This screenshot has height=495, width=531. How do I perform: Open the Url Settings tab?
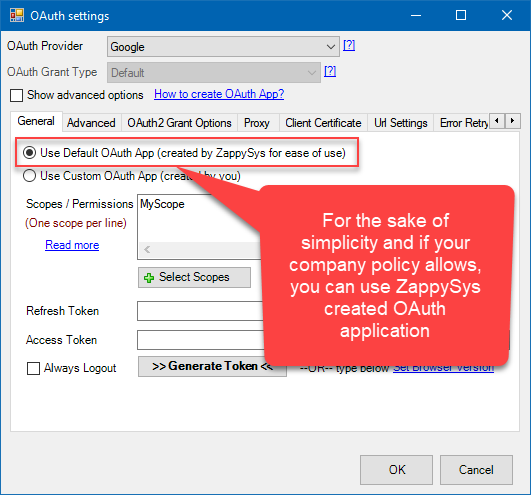coord(401,123)
